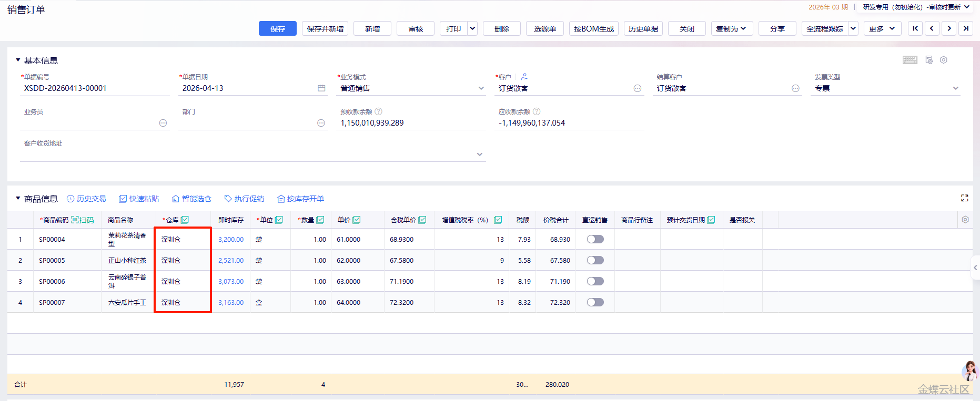Viewport: 980px width, 401px height.
Task: Expand product table to fullscreen icon
Action: click(x=964, y=198)
